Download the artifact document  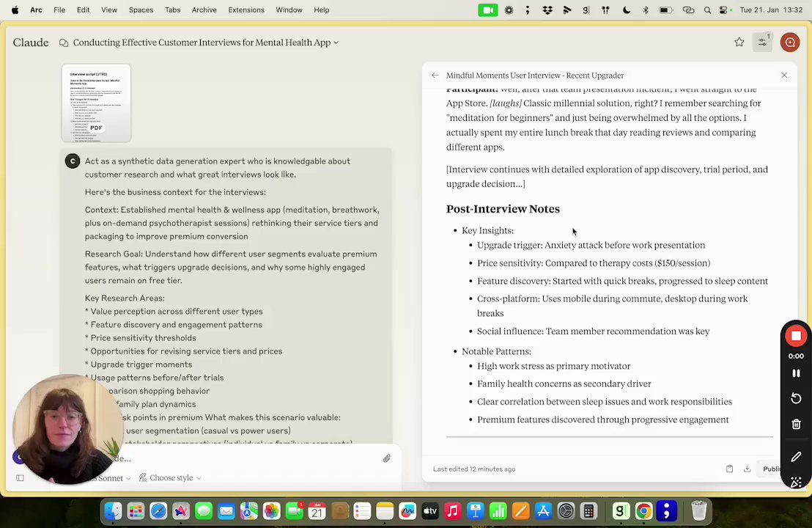click(x=748, y=469)
